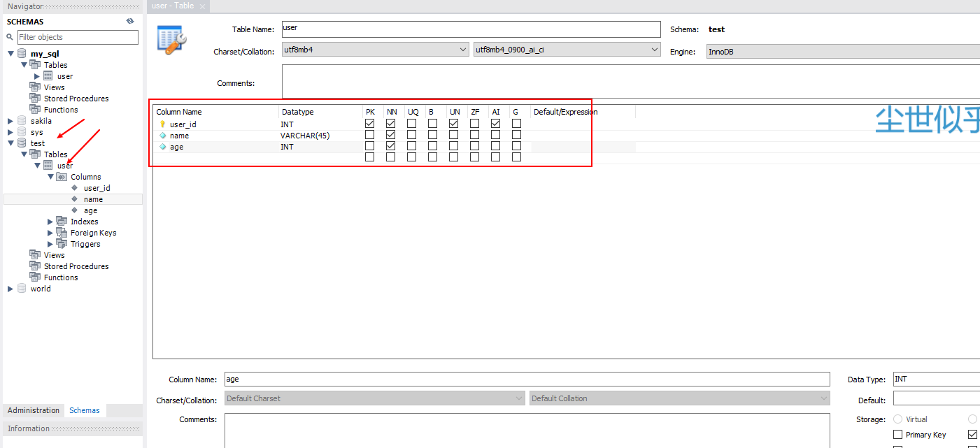The width and height of the screenshot is (980, 448).
Task: Select the user - Table editor tab
Action: pyautogui.click(x=173, y=6)
